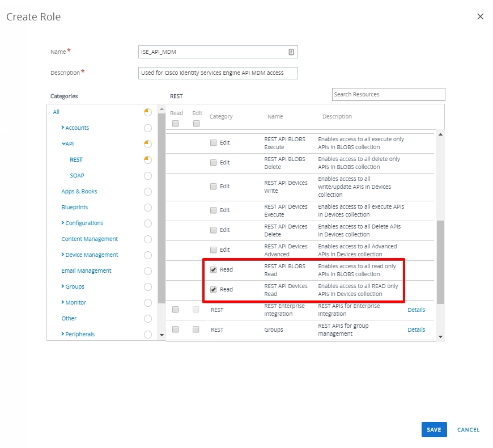Click the partial-selection circle next to REST

click(x=148, y=160)
